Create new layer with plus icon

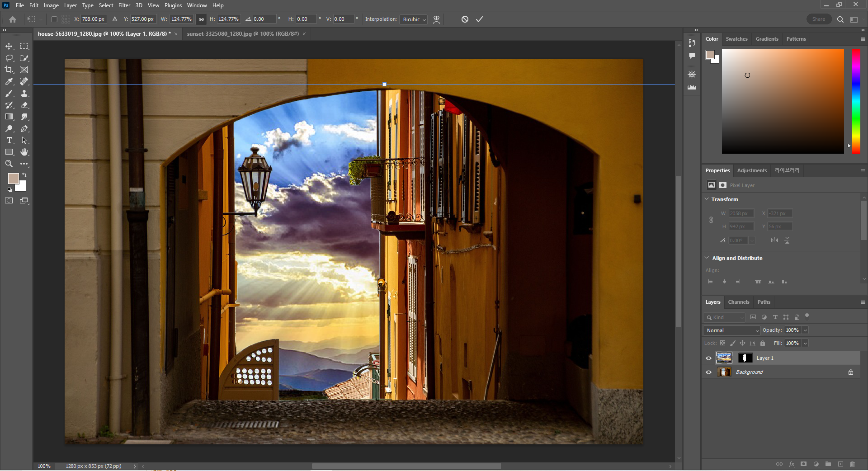[x=840, y=464]
